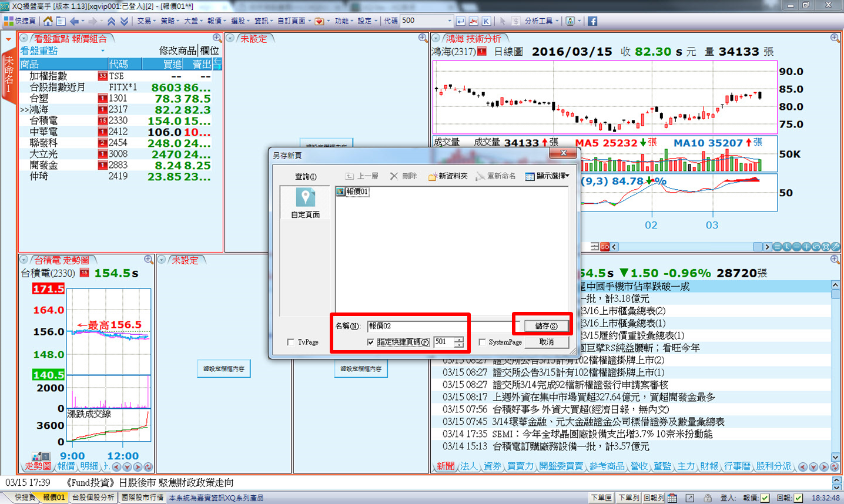Click the 快捷頁 Windows-logo button
Screen dimensions: 844x504
point(20,21)
